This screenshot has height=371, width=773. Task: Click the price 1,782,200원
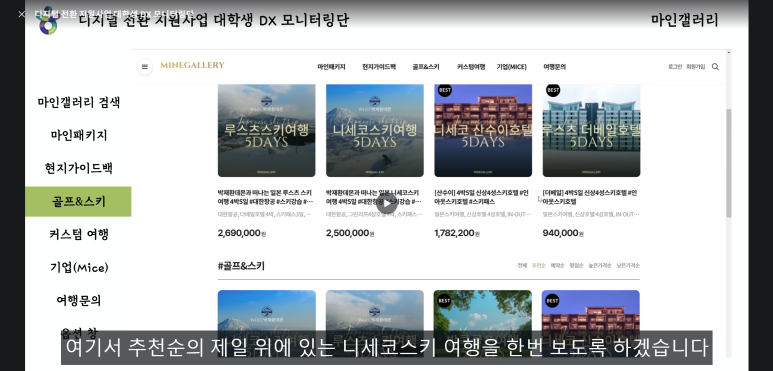coord(457,233)
